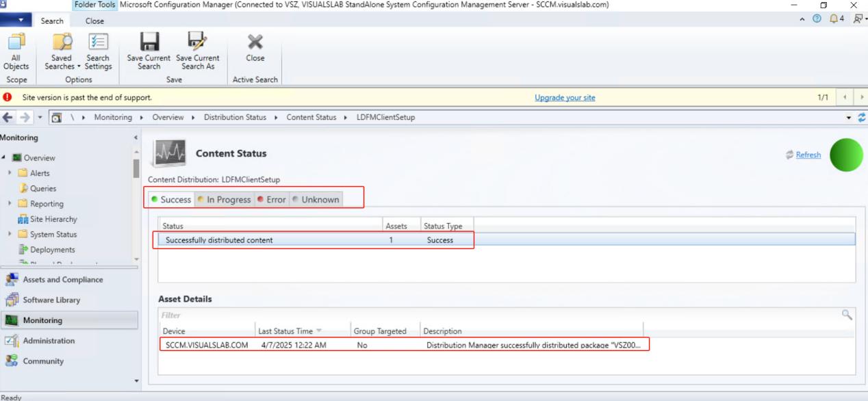Switch to the Error tab
Viewport: 868px width, 401px height.
point(272,200)
